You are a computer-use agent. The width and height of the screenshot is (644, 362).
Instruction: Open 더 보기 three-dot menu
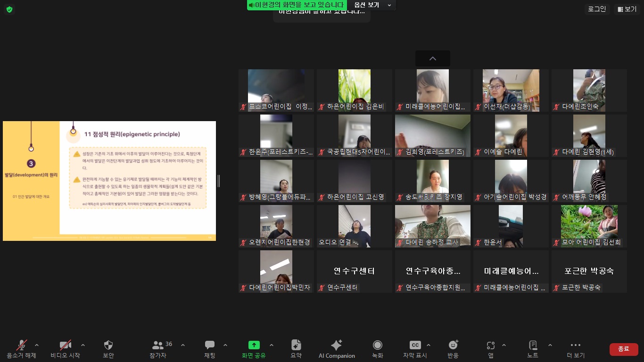pyautogui.click(x=576, y=345)
